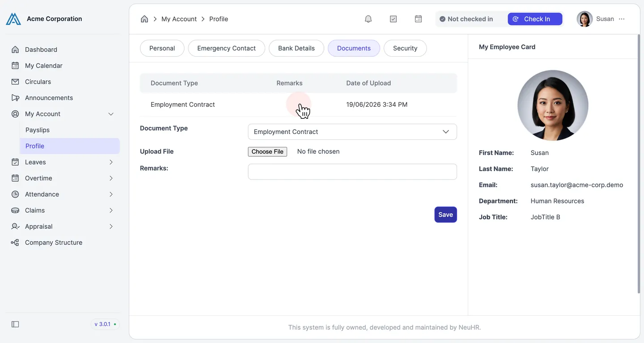Viewport: 644px width, 343px height.
Task: Open the Bank Details tab
Action: [297, 48]
